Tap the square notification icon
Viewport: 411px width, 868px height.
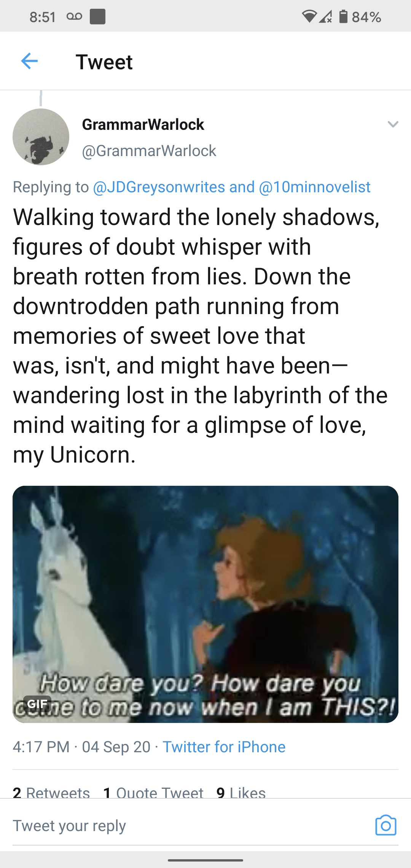pos(97,17)
